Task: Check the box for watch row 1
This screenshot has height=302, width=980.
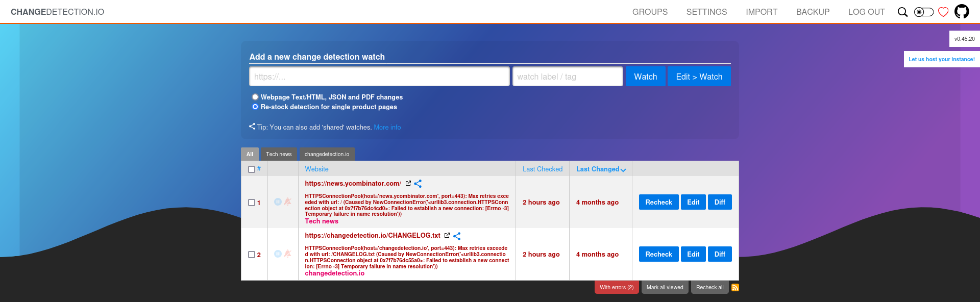Action: (x=252, y=203)
